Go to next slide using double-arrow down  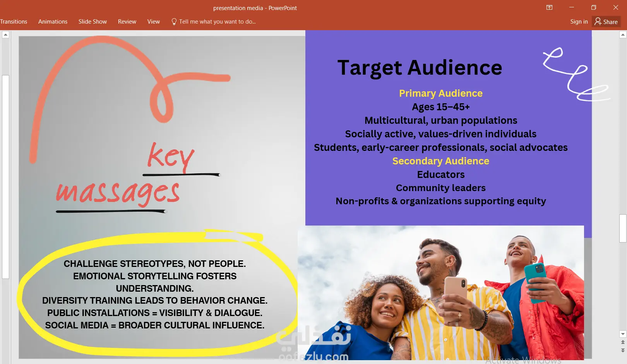point(623,350)
